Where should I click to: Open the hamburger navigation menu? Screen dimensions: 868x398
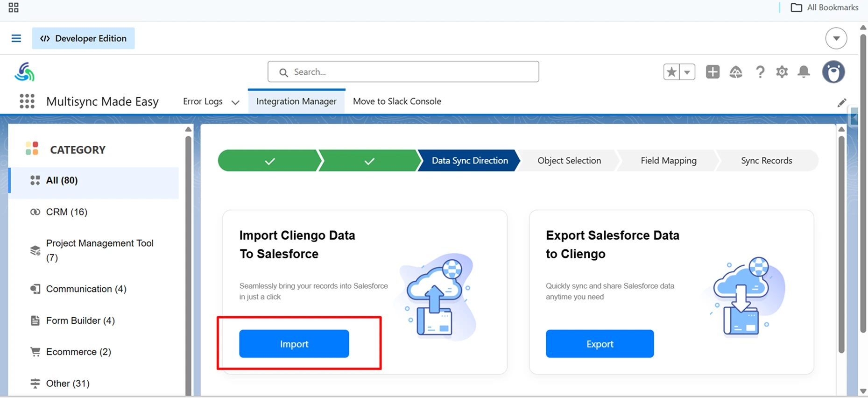16,38
